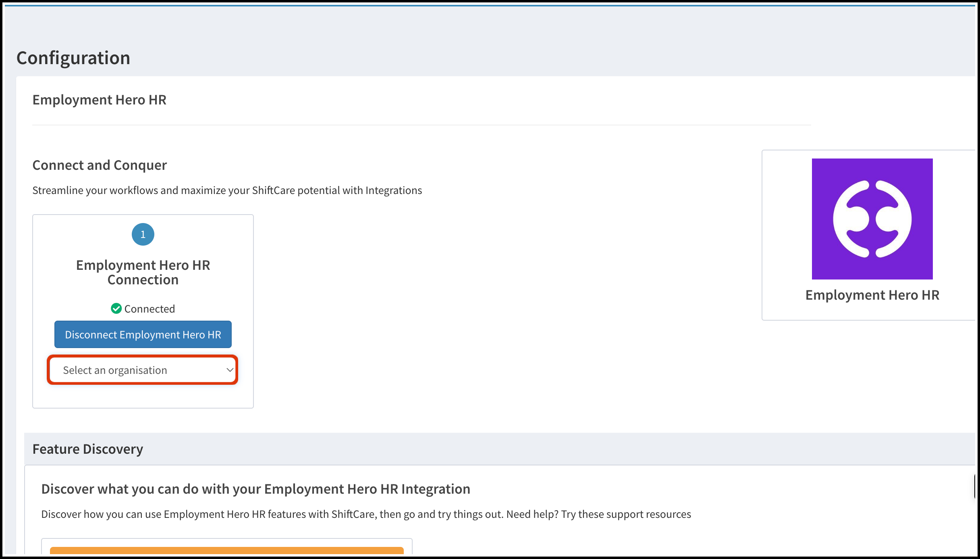Click the chevron arrow in organisation select
The height and width of the screenshot is (559, 980).
click(x=230, y=370)
